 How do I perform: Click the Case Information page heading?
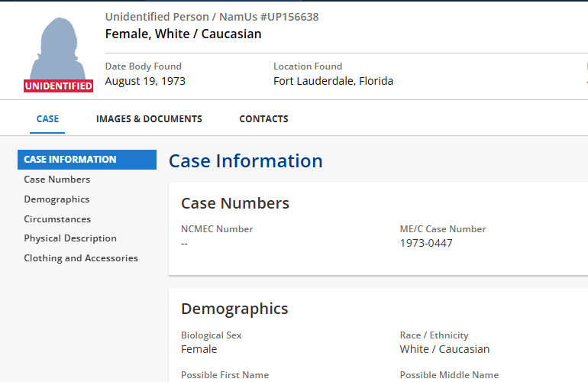245,161
